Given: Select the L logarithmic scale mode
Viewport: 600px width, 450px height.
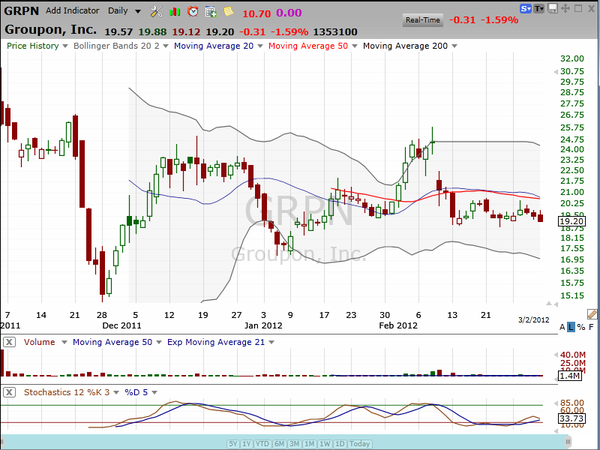Looking at the screenshot, I should [x=571, y=327].
